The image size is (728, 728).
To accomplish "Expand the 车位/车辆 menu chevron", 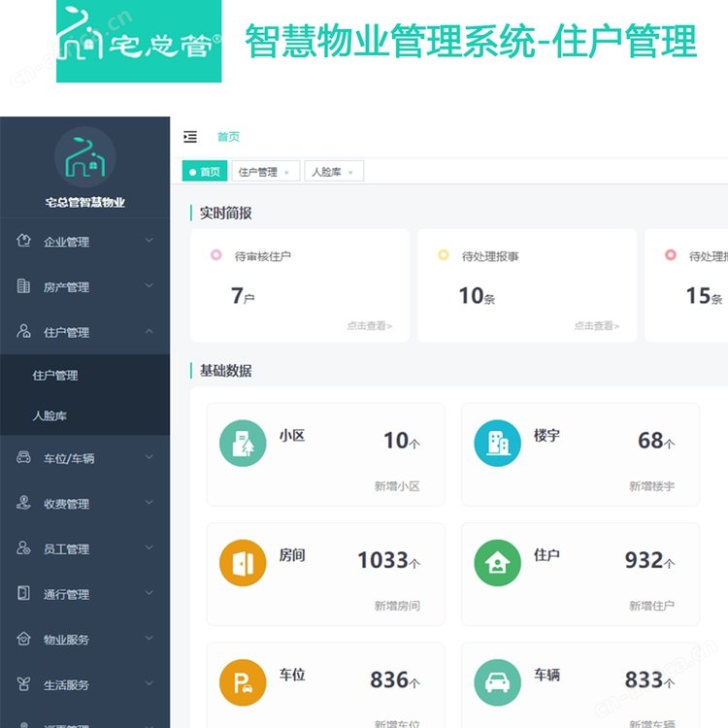I will pos(149,457).
